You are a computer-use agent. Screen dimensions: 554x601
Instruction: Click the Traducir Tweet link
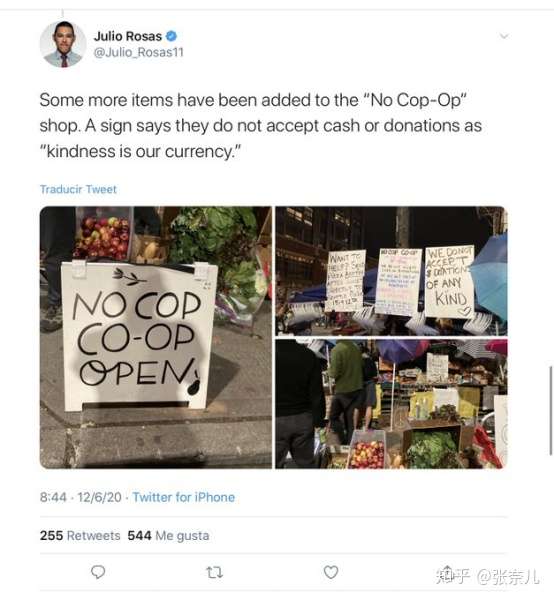78,189
